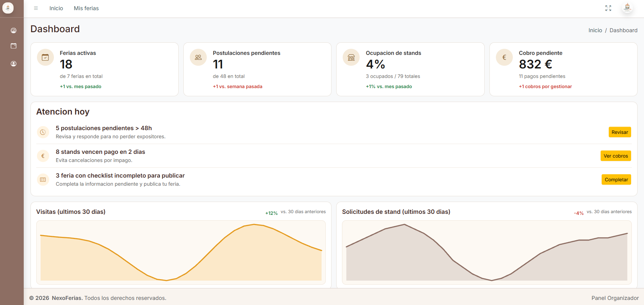644x305 pixels.
Task: Click the Postulaciones pendientes people icon
Action: coord(198,57)
